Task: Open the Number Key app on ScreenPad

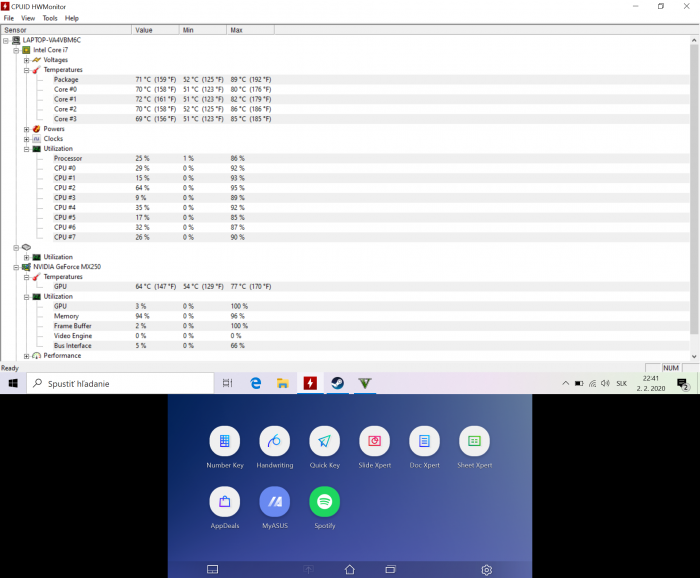Action: (224, 441)
